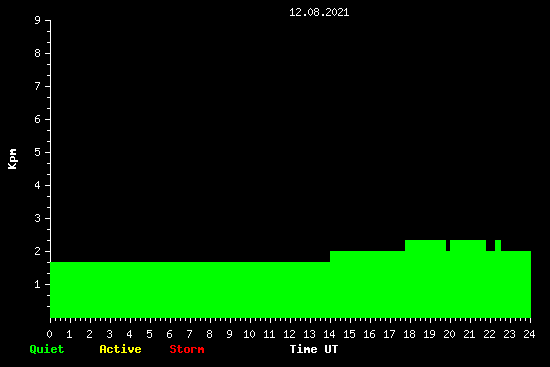
Task: Click the Time UT axis label
Action: 314,349
